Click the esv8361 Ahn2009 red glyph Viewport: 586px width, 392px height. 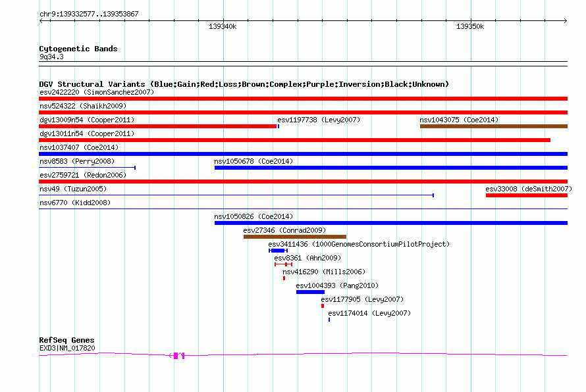[283, 264]
